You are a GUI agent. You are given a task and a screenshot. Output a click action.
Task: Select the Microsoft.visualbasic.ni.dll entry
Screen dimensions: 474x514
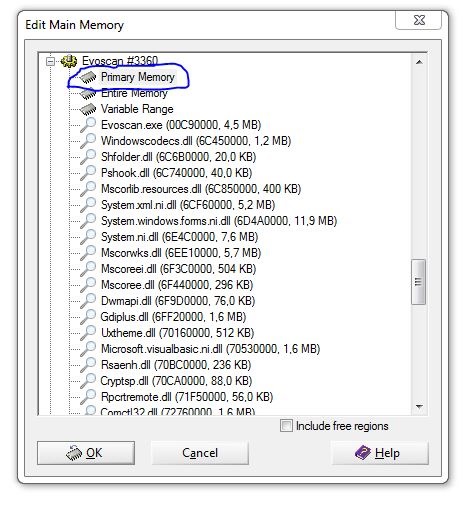[210, 349]
